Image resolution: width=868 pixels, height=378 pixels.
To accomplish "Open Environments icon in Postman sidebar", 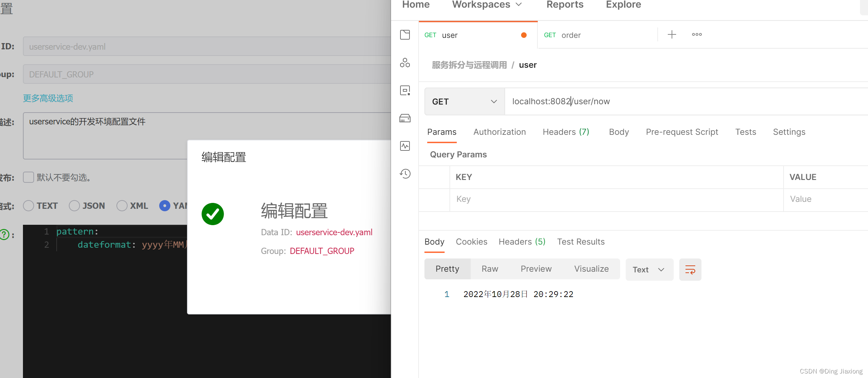I will point(405,90).
